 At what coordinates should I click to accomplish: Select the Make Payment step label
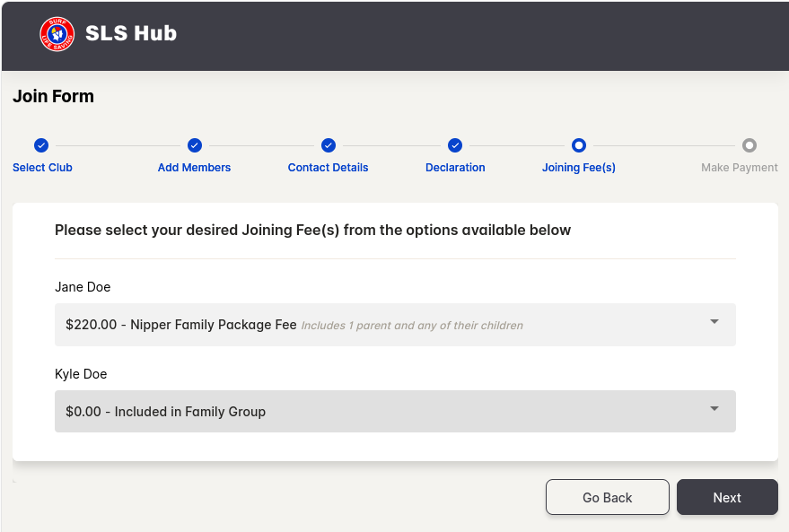tap(740, 168)
